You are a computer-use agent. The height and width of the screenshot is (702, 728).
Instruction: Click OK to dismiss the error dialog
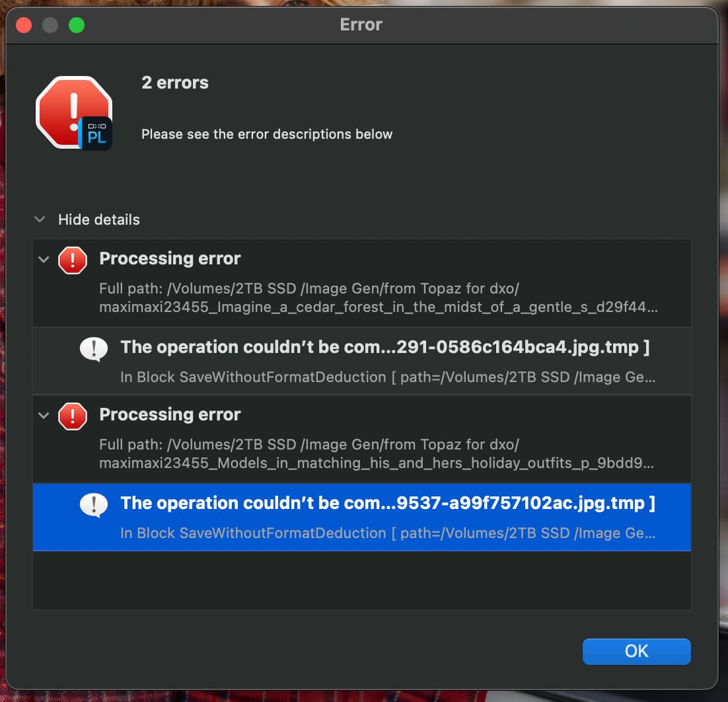(x=637, y=651)
